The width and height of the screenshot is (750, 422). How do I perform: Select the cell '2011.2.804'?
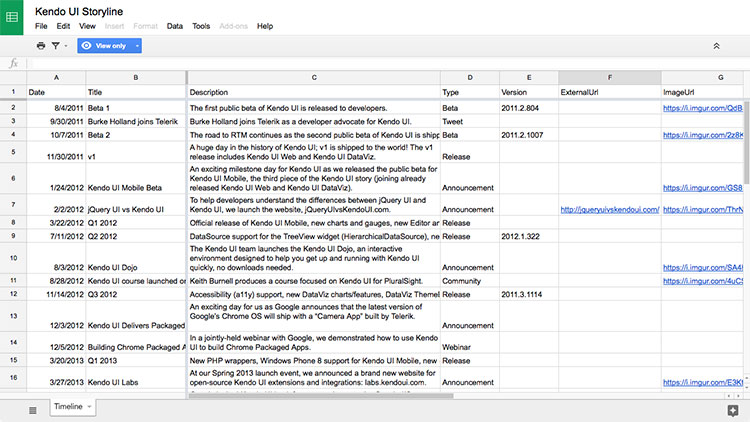coord(529,108)
